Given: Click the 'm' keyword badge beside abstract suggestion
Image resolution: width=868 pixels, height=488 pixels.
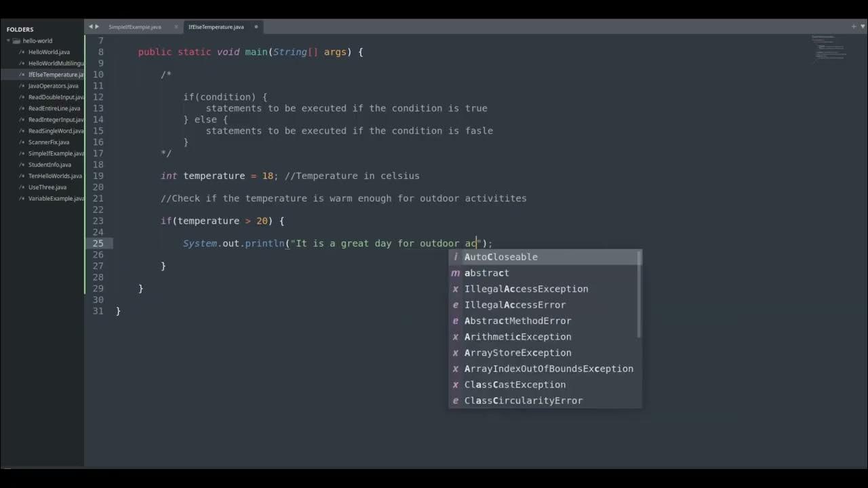Looking at the screenshot, I should pos(454,272).
